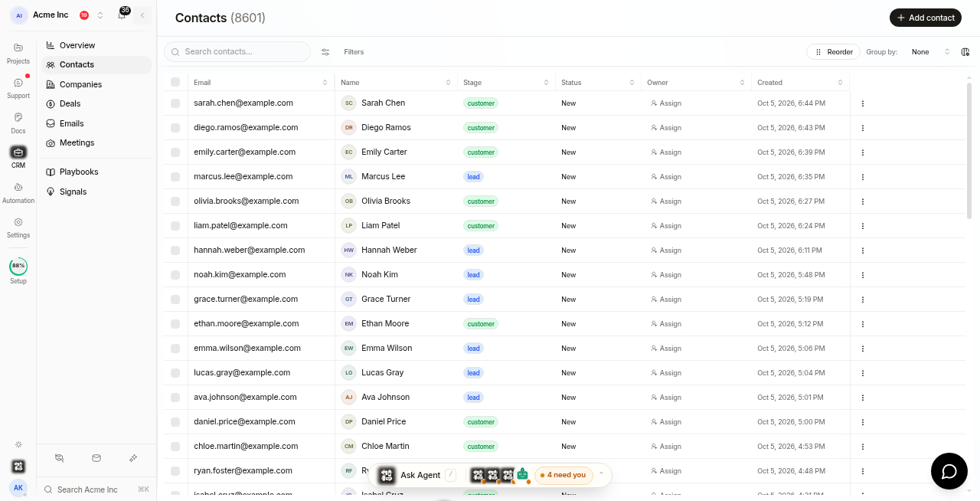Click the 88% Setup progress ring
This screenshot has width=980, height=501.
pos(18,267)
